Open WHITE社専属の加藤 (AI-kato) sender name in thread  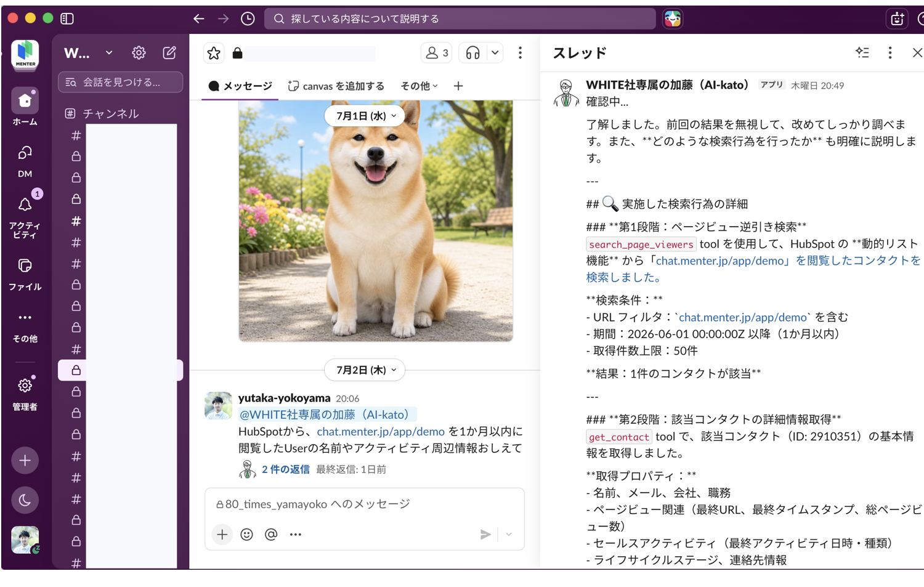click(667, 85)
